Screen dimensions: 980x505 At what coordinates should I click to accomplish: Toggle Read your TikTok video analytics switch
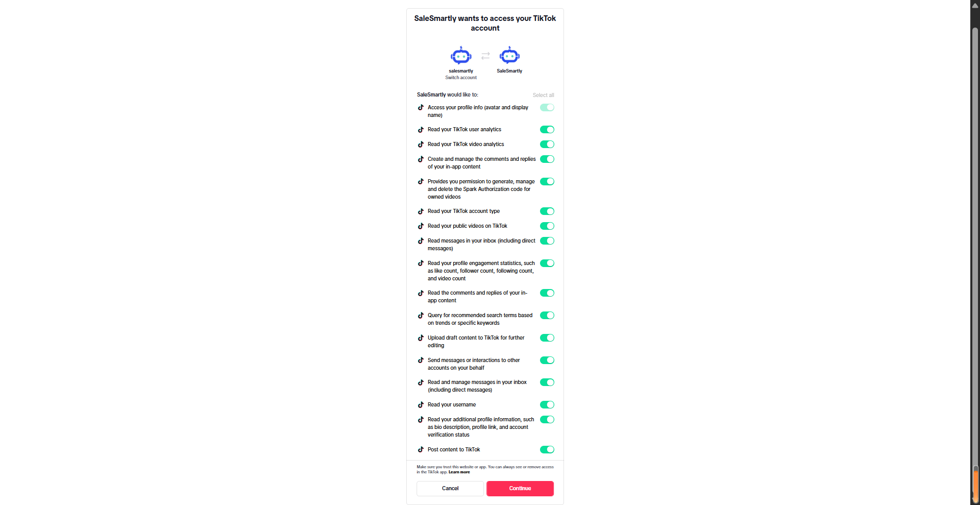coord(547,145)
